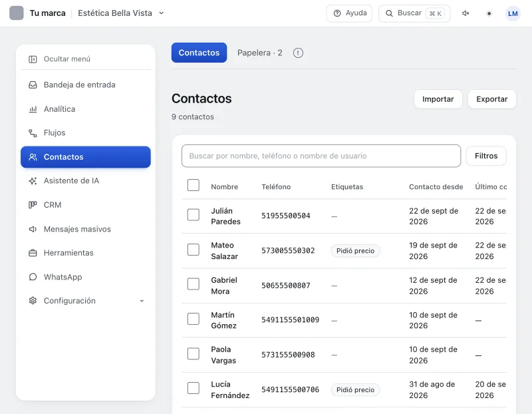The width and height of the screenshot is (532, 414).
Task: Expand the Configuración submenu chevron
Action: [142, 301]
